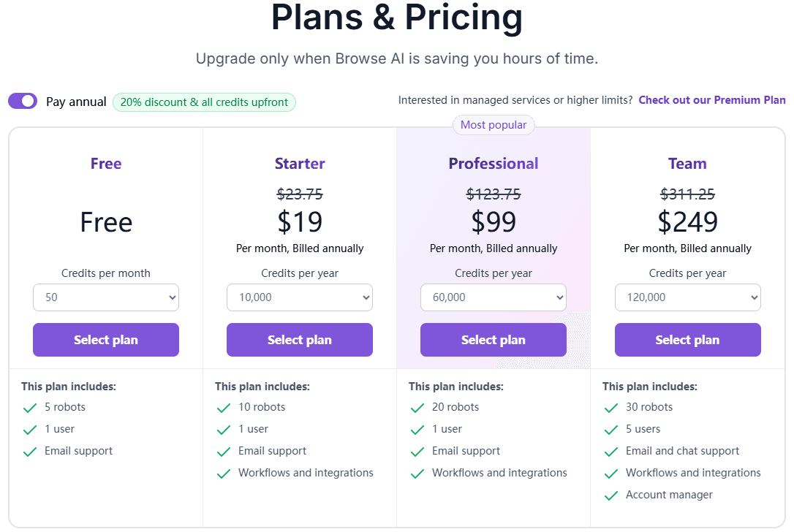
Task: Expand the Starter plan credits dropdown
Action: [300, 297]
